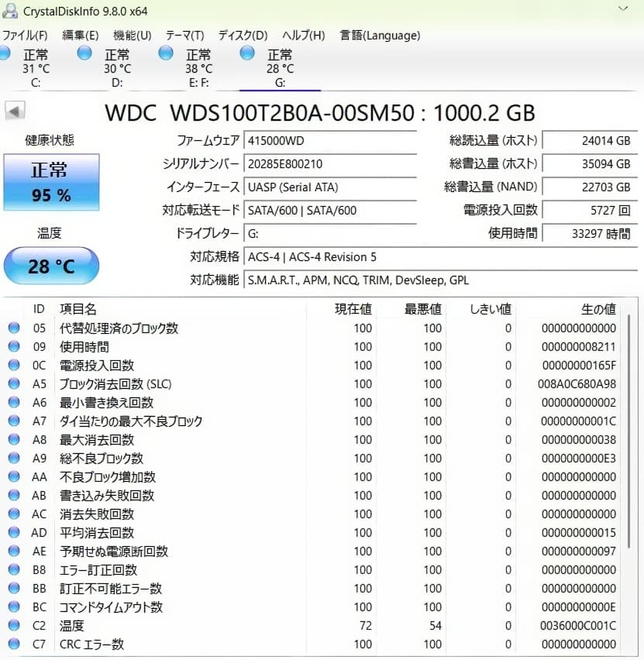Click the status orb for attribute 0C
The height and width of the screenshot is (660, 644).
14,365
